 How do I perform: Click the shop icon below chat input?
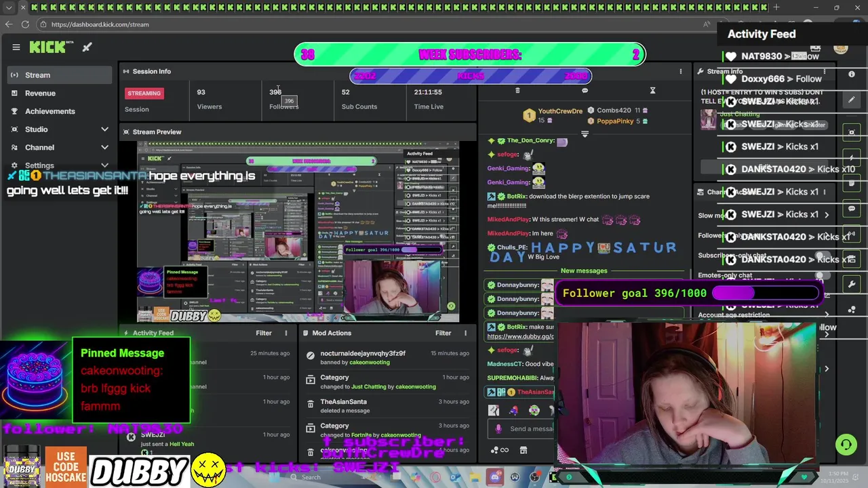[523, 450]
